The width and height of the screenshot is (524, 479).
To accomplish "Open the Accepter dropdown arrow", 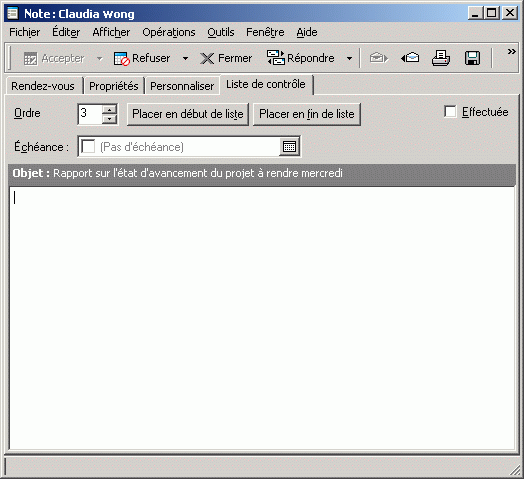I will click(x=100, y=58).
